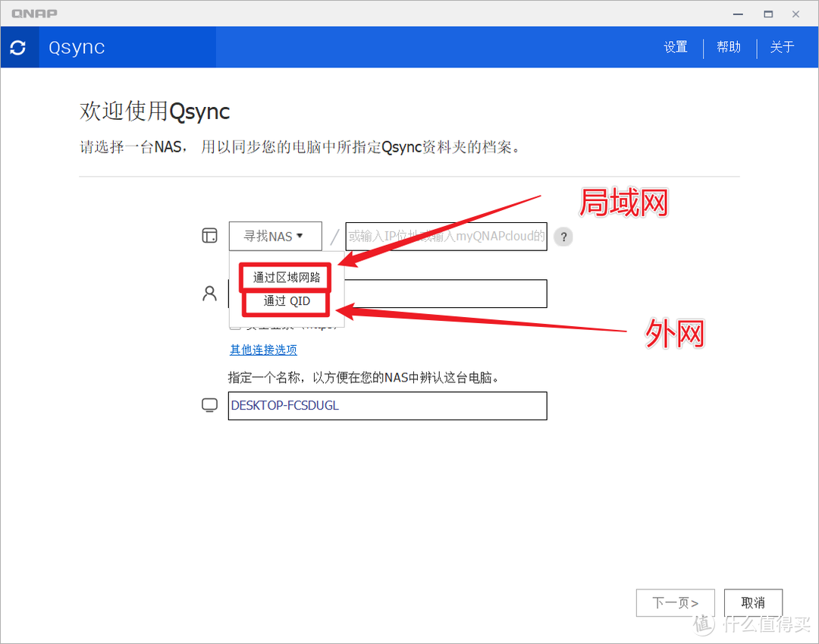Click the NAS device icon beside 寻找NAS

(209, 236)
